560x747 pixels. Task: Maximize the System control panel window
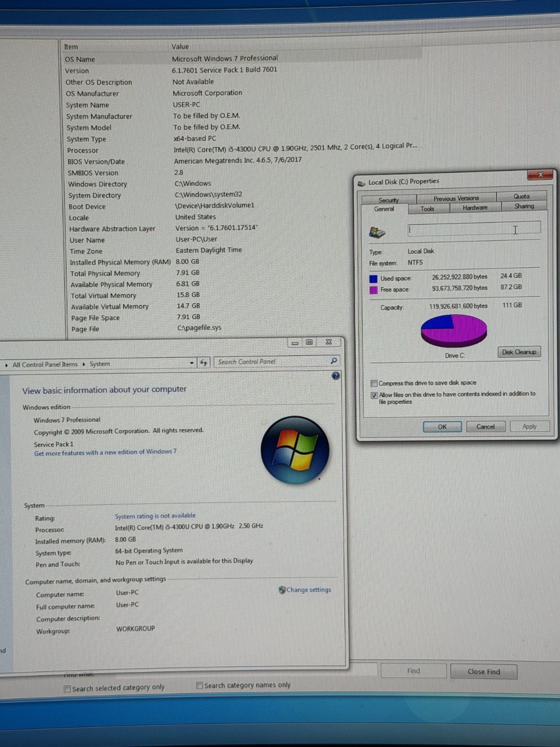(309, 342)
